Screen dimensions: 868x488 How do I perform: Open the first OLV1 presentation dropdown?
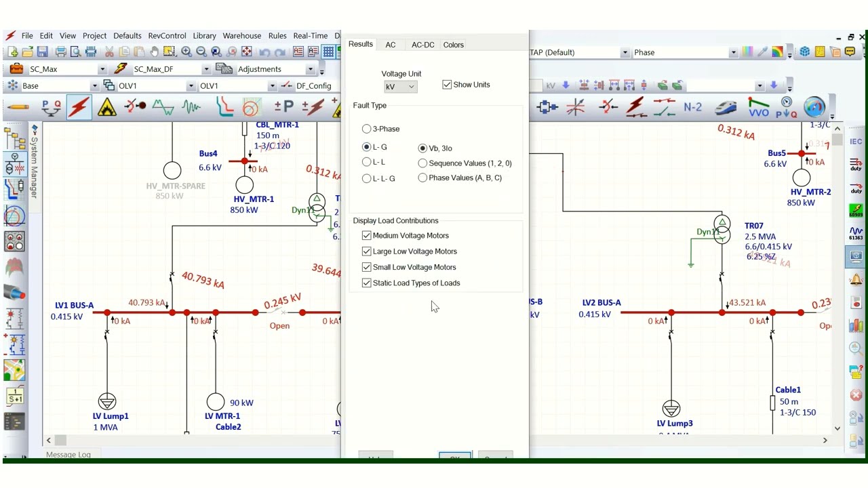(191, 86)
